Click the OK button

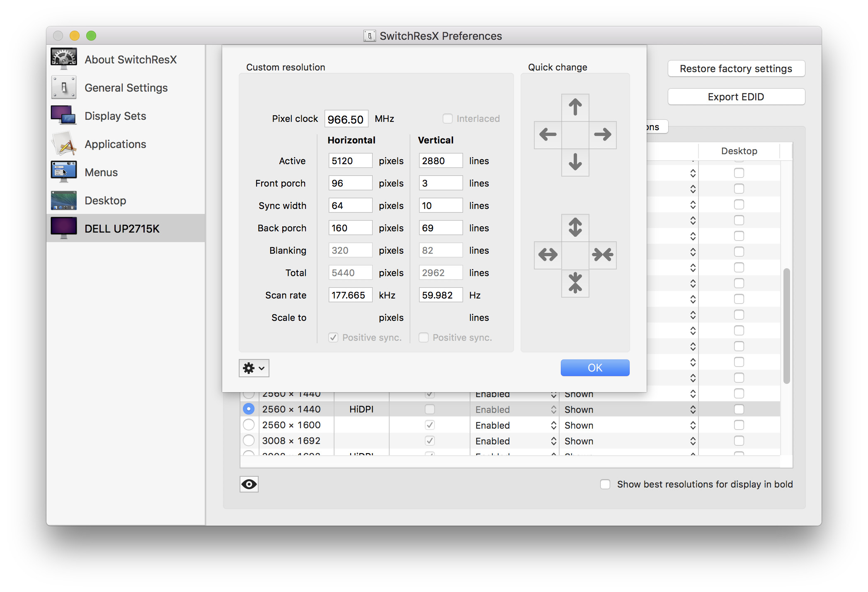click(595, 368)
